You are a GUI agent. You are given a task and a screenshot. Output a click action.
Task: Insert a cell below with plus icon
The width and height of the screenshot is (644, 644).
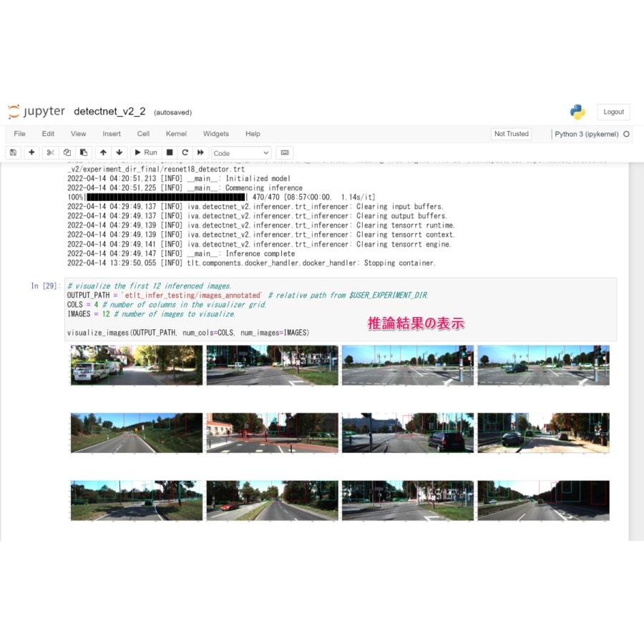click(x=31, y=153)
